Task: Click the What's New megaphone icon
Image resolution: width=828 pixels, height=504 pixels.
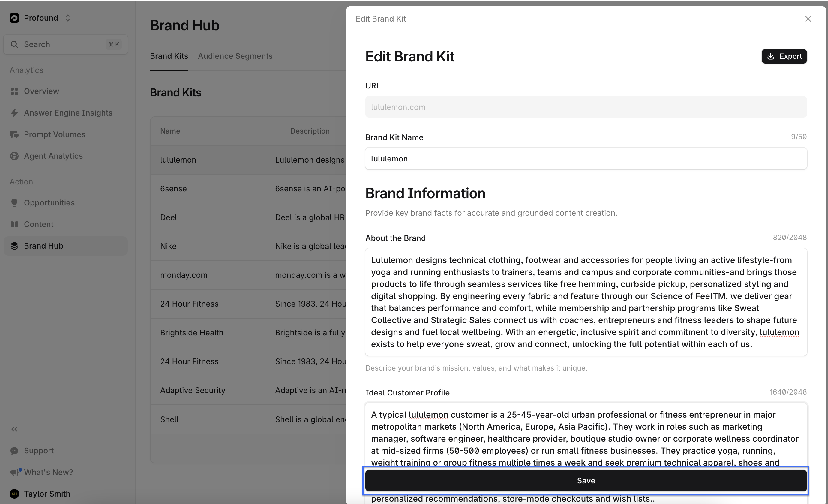Action: pyautogui.click(x=15, y=472)
